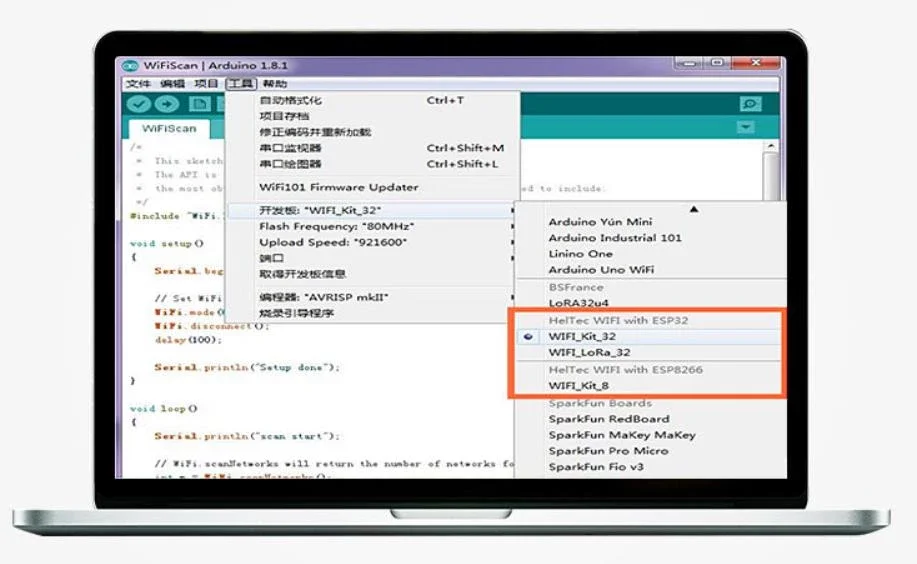
Task: Switch to the WiFiScan sketch tab
Action: [169, 128]
